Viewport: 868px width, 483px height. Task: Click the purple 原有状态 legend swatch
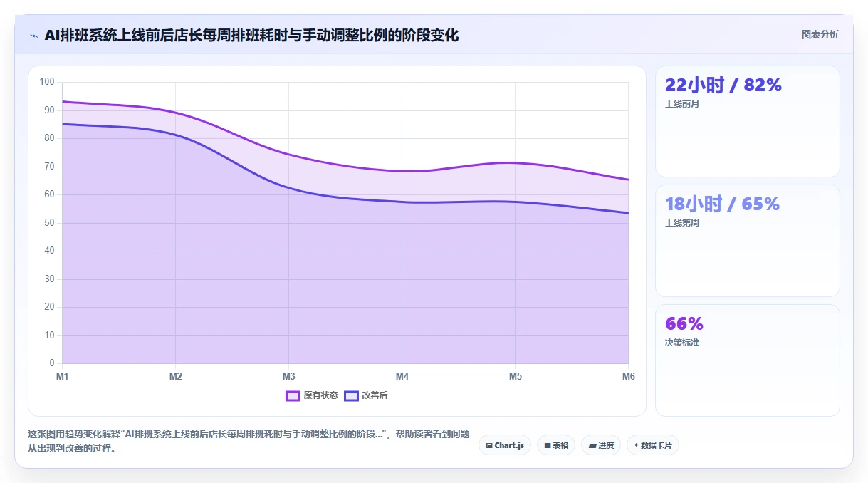pos(293,395)
